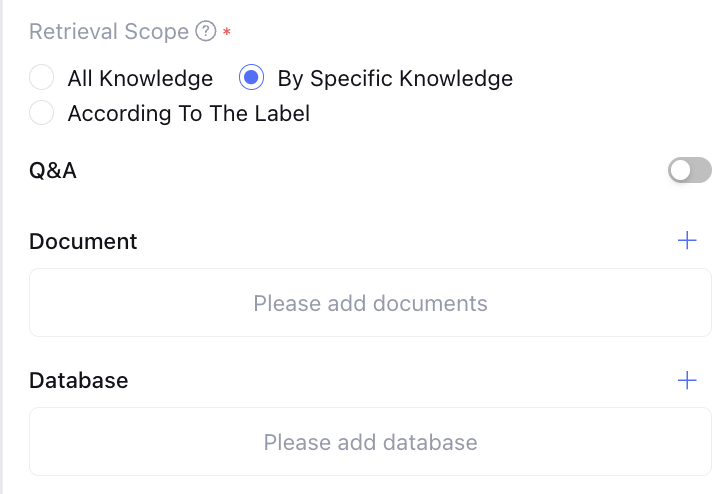
Task: Click the 'By Specific Knowledge' option text
Action: coord(395,78)
